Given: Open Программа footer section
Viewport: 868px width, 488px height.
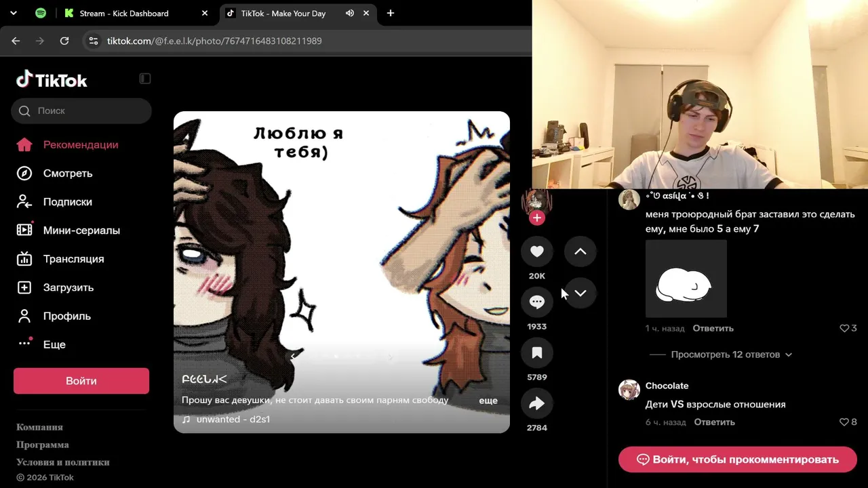Looking at the screenshot, I should tap(43, 445).
